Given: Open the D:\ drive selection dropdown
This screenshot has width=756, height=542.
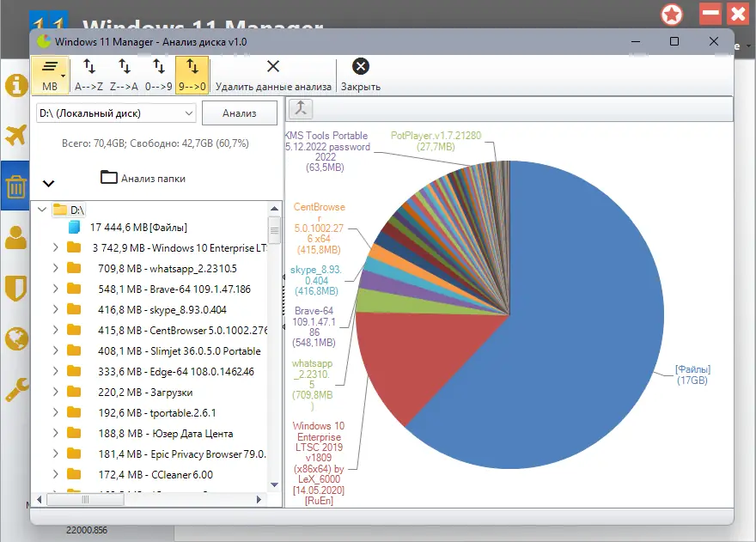Looking at the screenshot, I should [x=116, y=113].
